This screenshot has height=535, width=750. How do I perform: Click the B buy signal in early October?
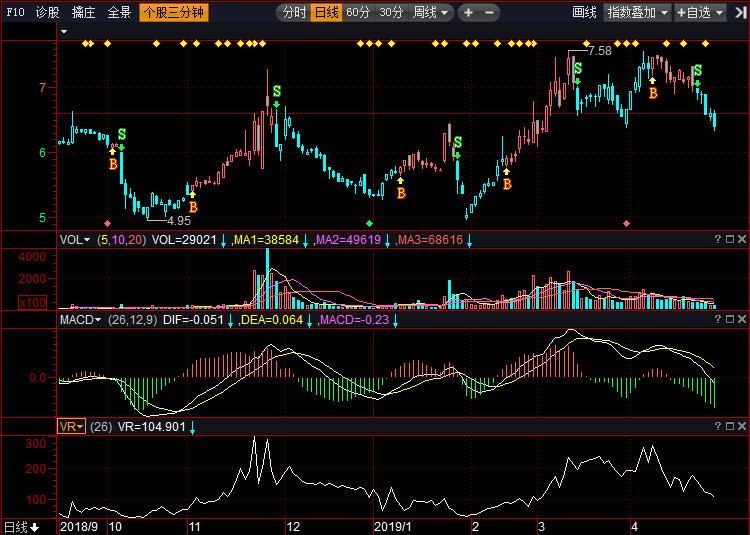(113, 164)
